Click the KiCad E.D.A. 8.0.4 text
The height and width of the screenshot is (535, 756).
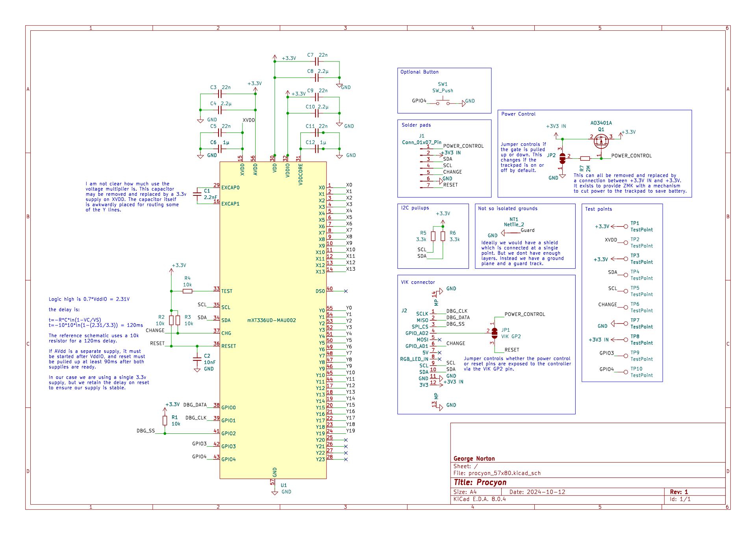pyautogui.click(x=480, y=499)
